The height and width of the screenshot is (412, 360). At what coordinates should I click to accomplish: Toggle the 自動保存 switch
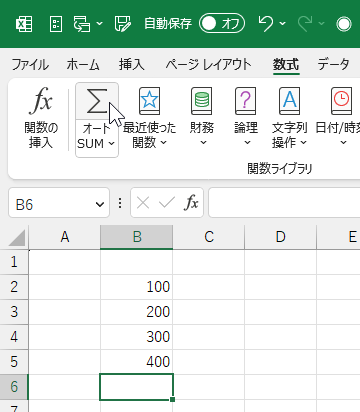pyautogui.click(x=222, y=24)
